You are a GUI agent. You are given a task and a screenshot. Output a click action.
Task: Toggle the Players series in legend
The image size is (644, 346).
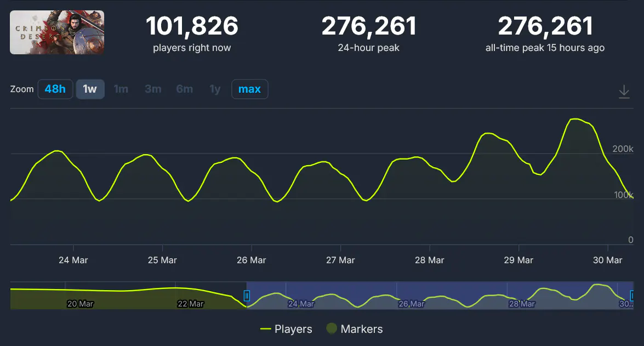pyautogui.click(x=286, y=329)
